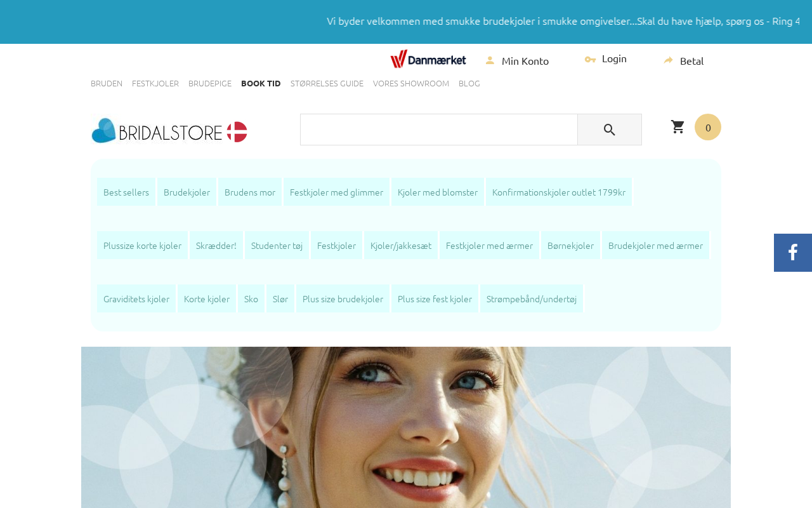This screenshot has width=812, height=508.
Task: Click the magnifying glass search button
Action: coord(610,130)
